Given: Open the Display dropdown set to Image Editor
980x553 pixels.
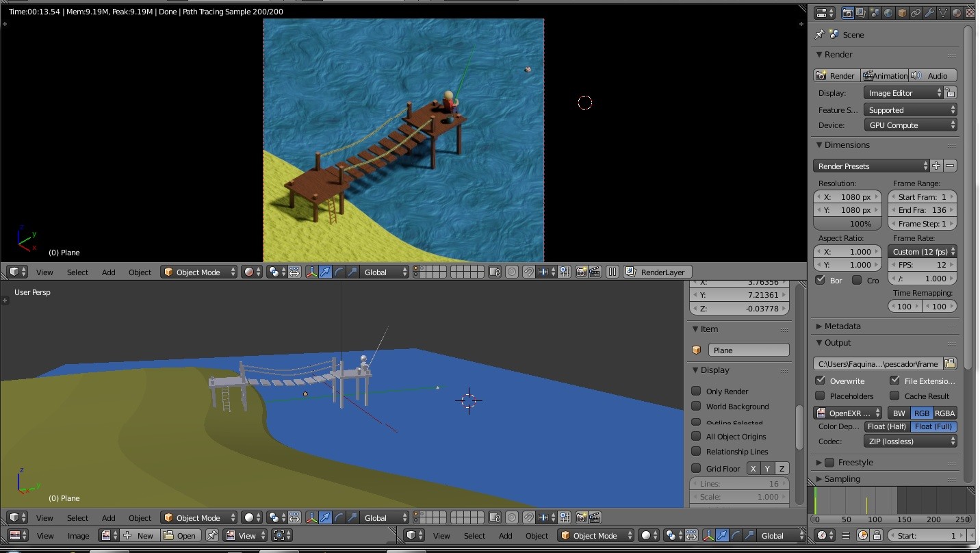Looking at the screenshot, I should click(903, 93).
